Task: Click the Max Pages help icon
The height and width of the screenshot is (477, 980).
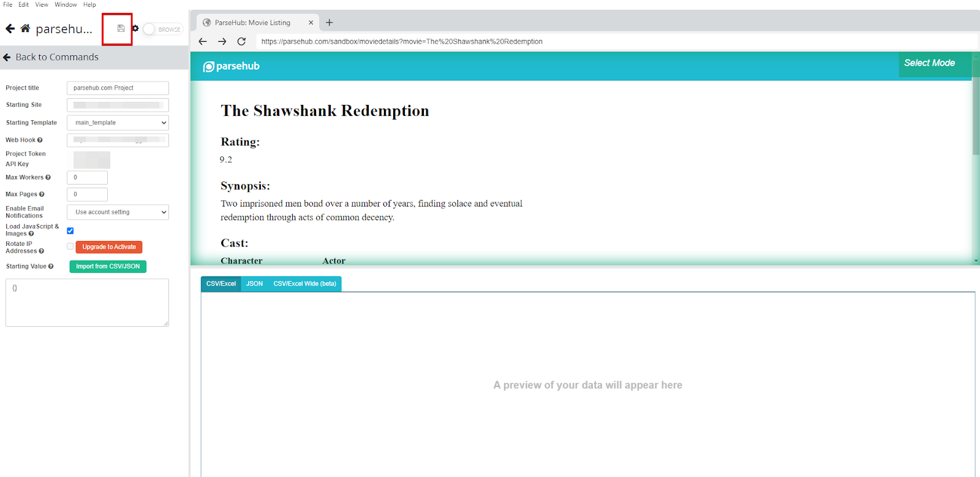Action: [42, 194]
